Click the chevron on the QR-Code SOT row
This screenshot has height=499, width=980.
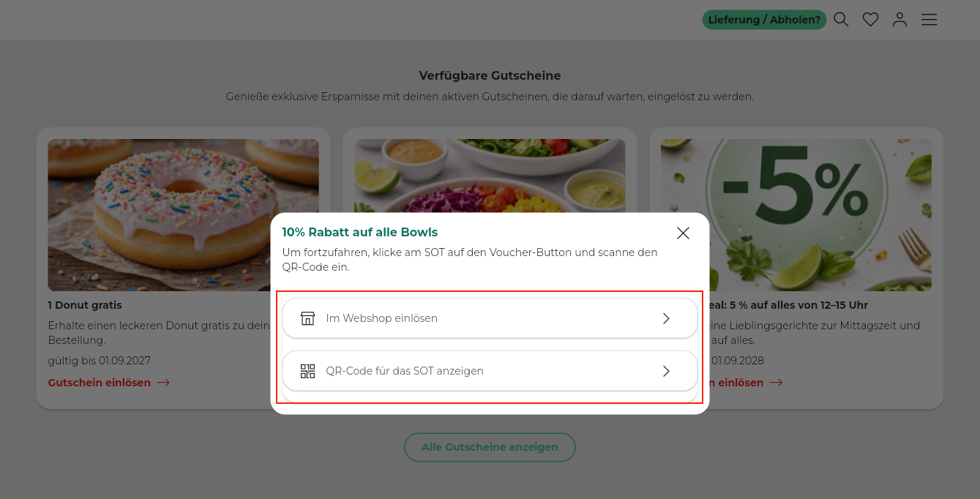click(666, 371)
